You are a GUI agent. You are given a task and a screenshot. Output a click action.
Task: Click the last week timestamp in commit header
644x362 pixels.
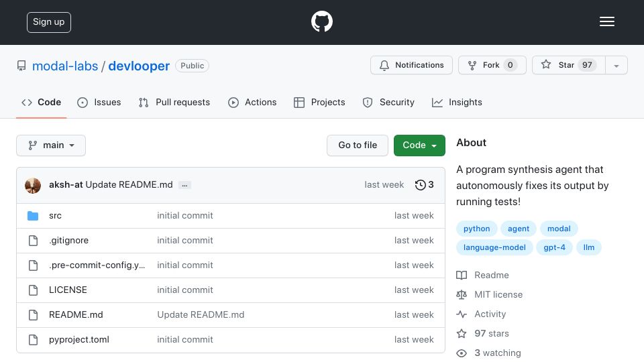coord(384,185)
